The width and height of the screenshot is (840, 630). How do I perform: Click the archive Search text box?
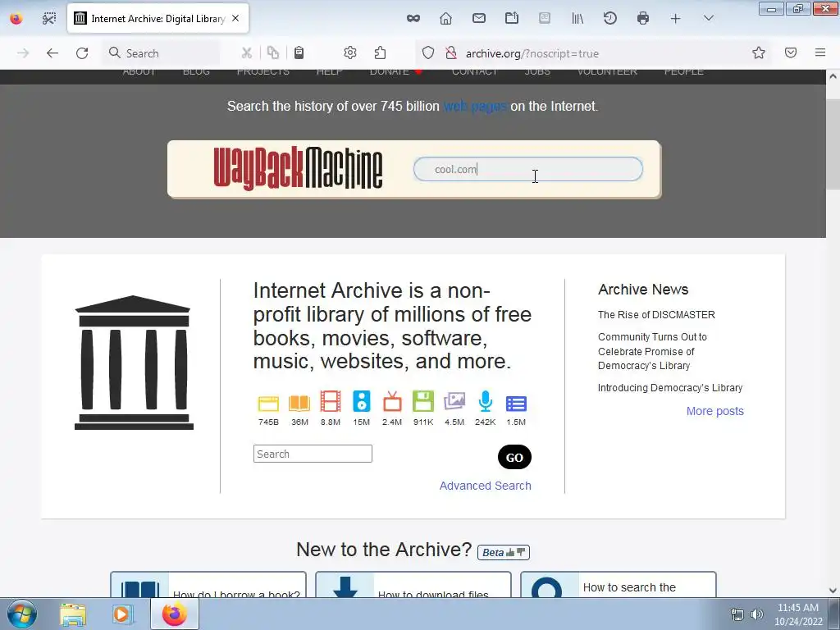coord(313,454)
